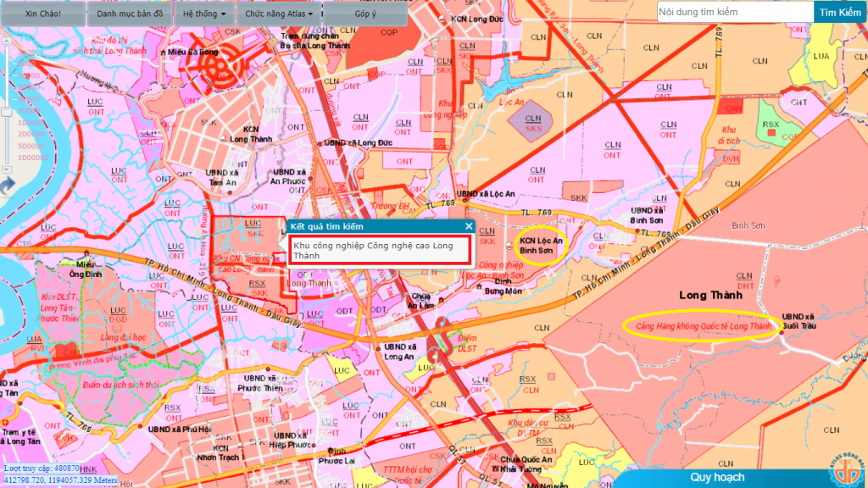
Task: Click the Atlas Đồng Nai logo
Action: 841,467
